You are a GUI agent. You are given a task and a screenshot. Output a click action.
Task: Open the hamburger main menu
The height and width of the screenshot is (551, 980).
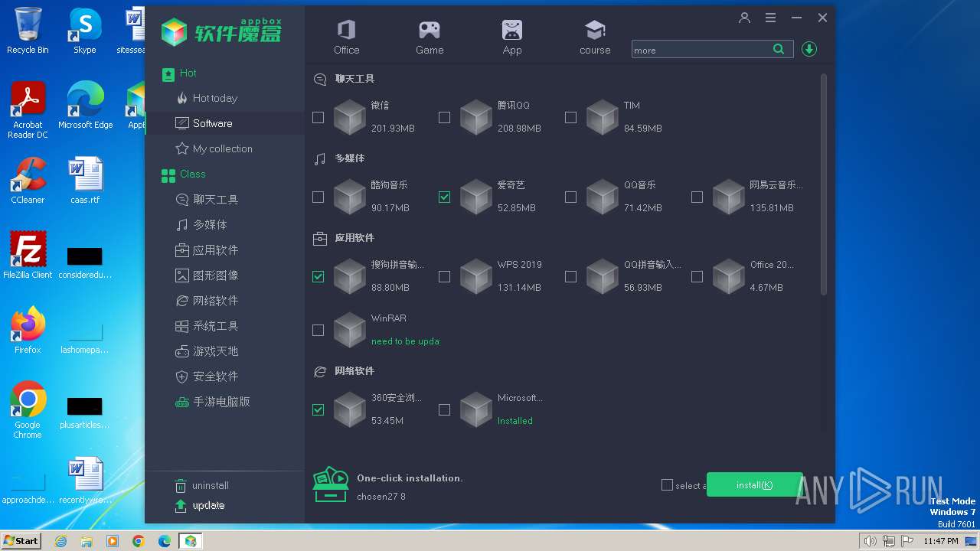[770, 18]
